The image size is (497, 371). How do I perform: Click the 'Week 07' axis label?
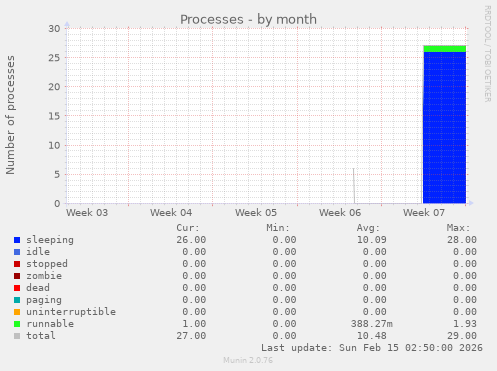pyautogui.click(x=424, y=213)
